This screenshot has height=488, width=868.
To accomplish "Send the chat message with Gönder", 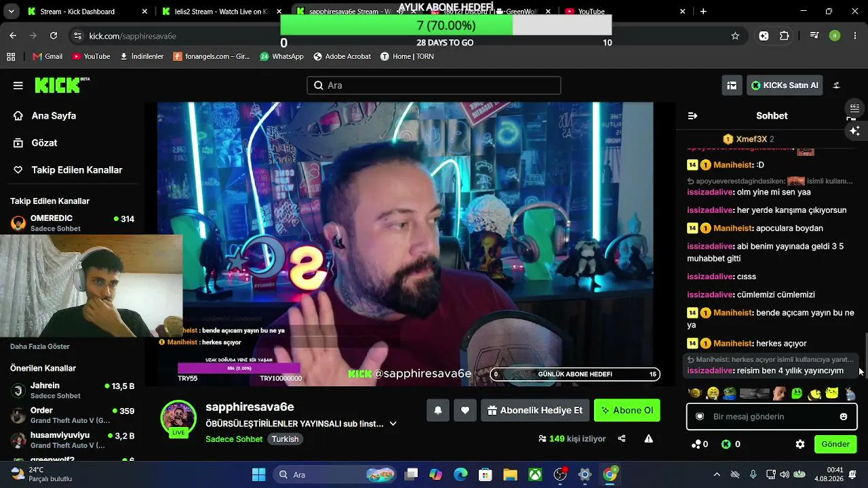I will pyautogui.click(x=835, y=444).
